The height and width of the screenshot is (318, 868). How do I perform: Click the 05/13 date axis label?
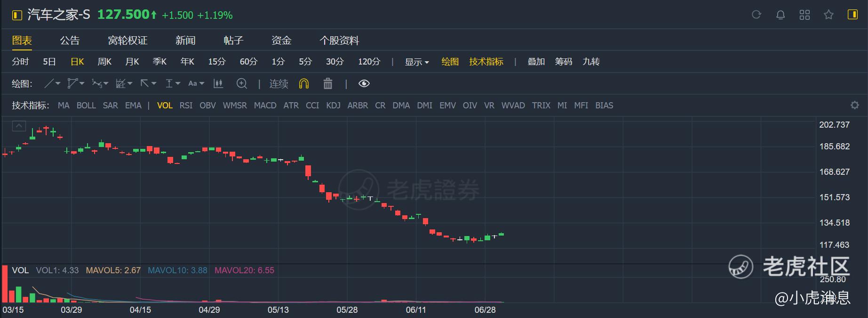(x=278, y=310)
